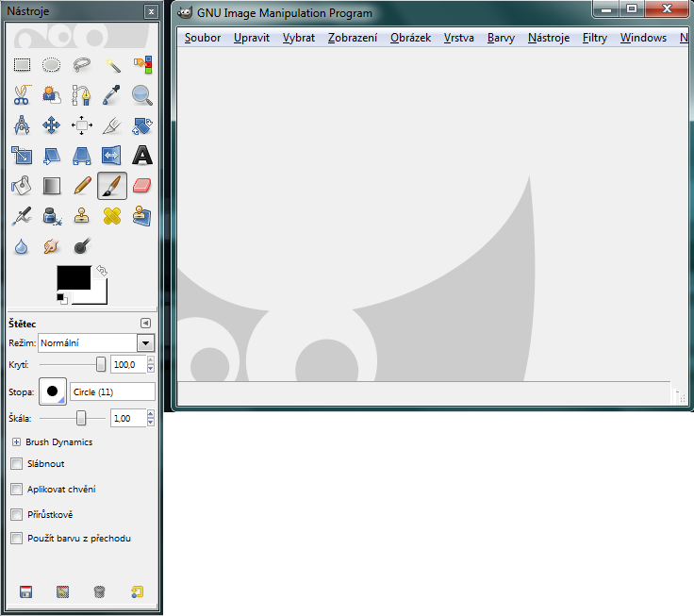This screenshot has height=616, width=694.
Task: Select the Ellipse Select tool
Action: pyautogui.click(x=51, y=65)
